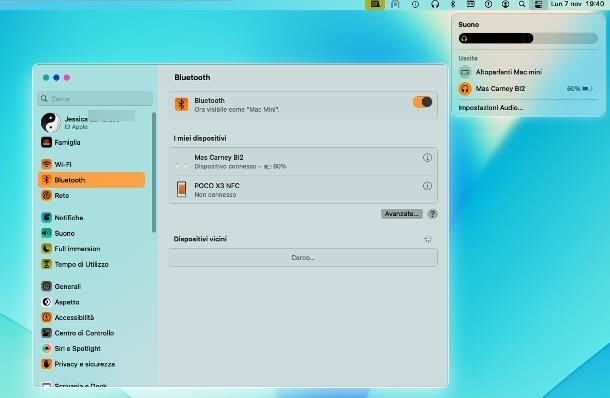Screen dimensions: 610x398
Task: Click the POCO X3 NFC phone icon
Action: [x=181, y=189]
